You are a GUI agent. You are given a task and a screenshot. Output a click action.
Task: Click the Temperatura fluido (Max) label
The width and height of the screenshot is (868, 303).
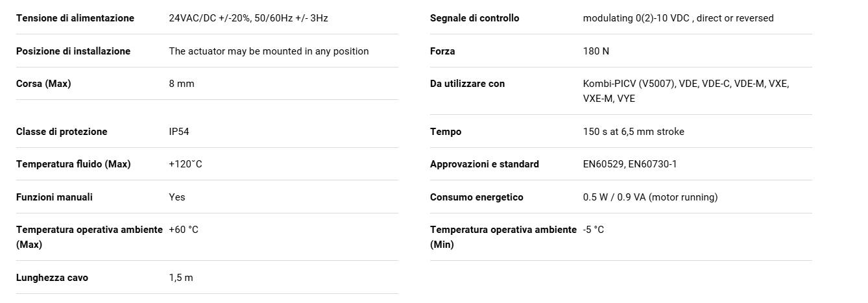(x=73, y=164)
